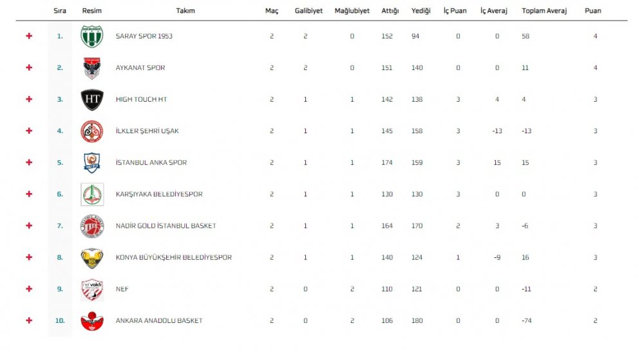This screenshot has height=350, width=644.
Task: Click the Toplam Averaj column header
Action: pyautogui.click(x=544, y=11)
